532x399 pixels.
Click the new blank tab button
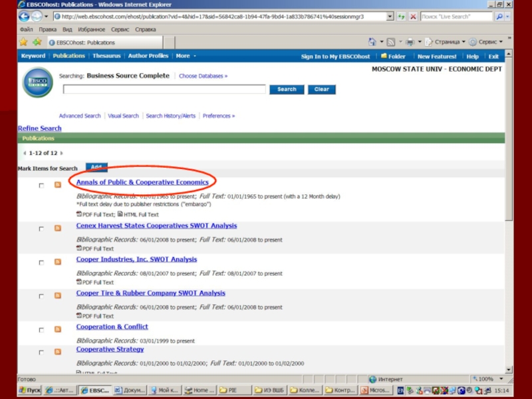tap(169, 43)
